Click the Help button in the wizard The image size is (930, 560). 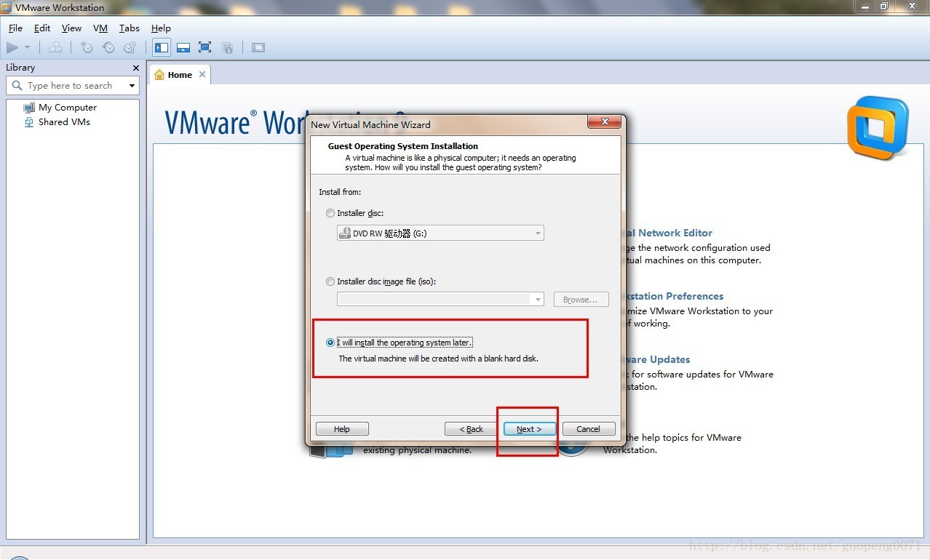click(342, 429)
